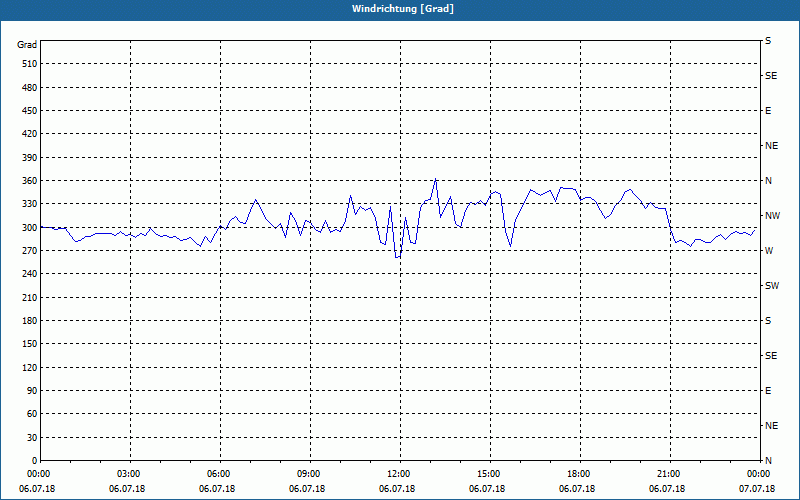The height and width of the screenshot is (500, 800).
Task: Click the chart title Windrichtung [Grad]
Action: pos(403,9)
